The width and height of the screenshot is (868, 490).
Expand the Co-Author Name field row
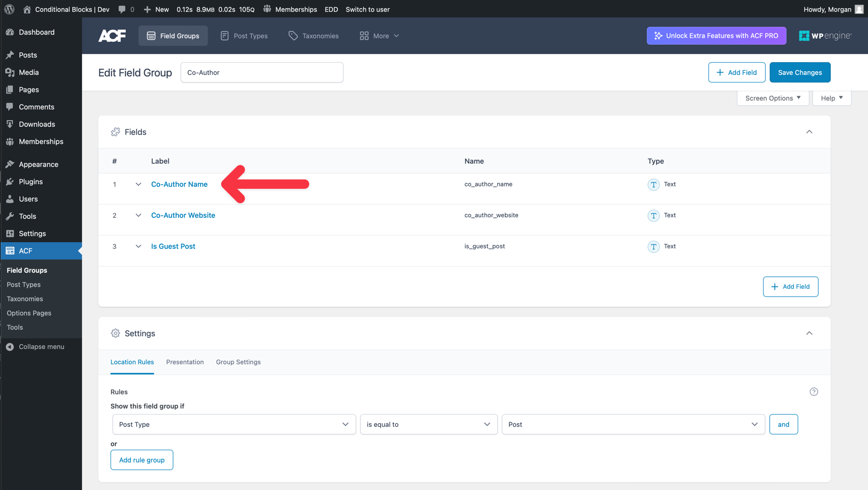138,184
